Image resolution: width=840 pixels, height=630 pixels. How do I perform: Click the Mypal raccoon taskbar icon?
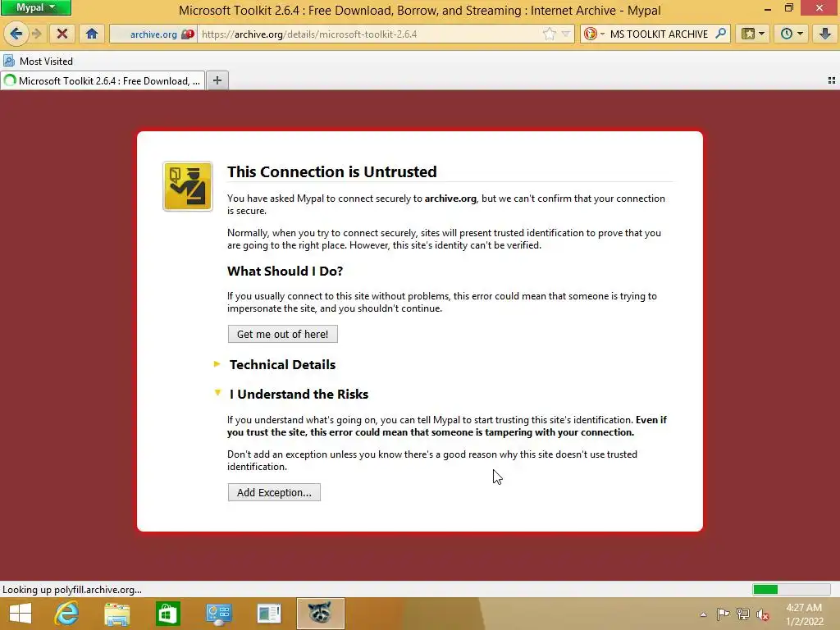[x=320, y=614]
